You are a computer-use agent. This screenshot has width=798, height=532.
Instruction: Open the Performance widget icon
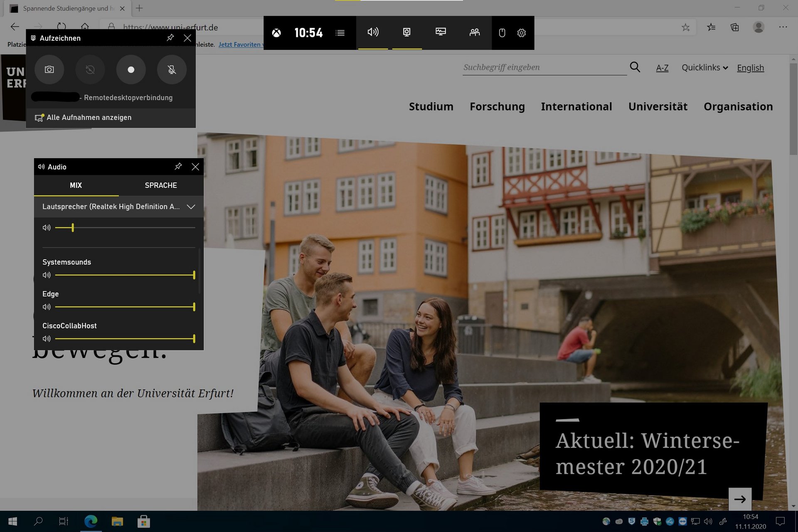pos(441,32)
